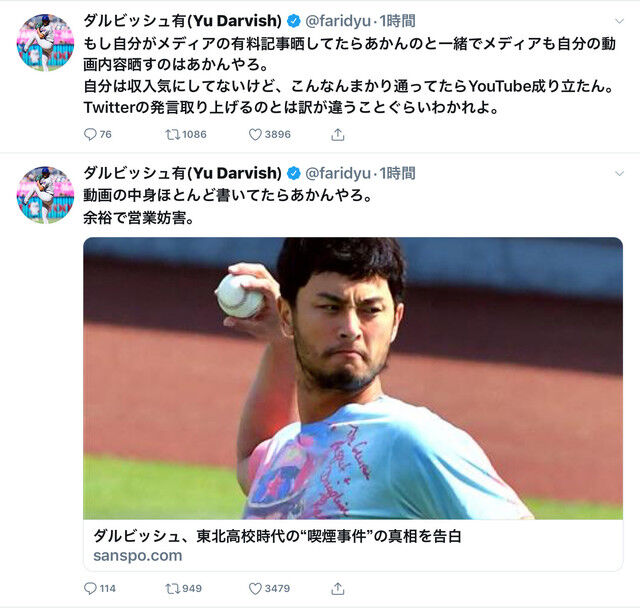Viewport: 640px width, 609px height.
Task: Open the article headline about 喫煙事件
Action: tap(277, 536)
